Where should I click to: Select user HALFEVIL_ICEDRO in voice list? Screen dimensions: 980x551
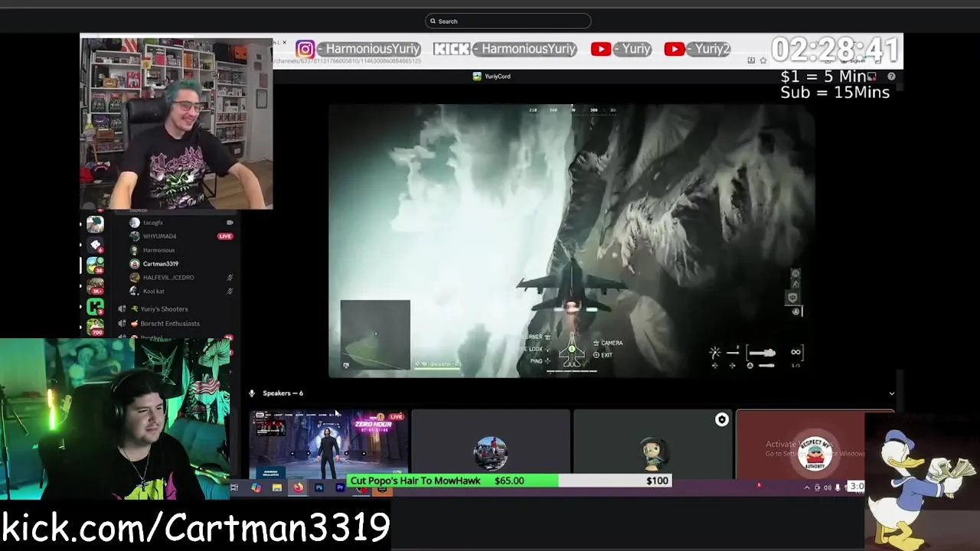pyautogui.click(x=168, y=278)
